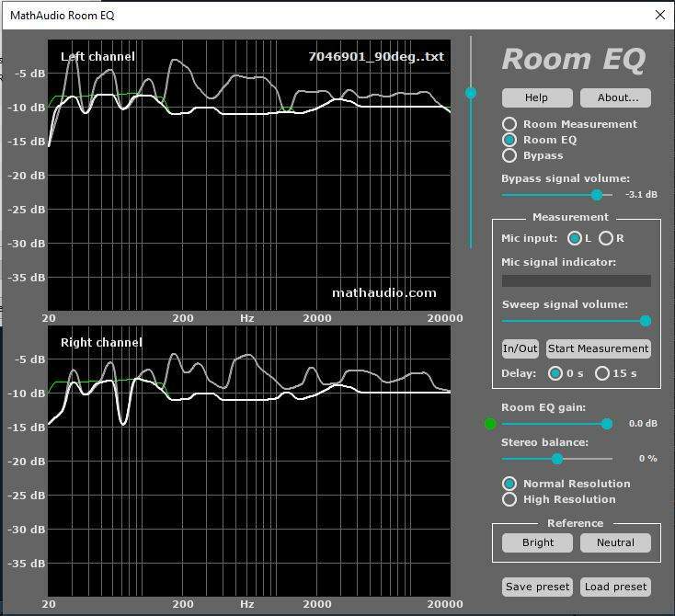The height and width of the screenshot is (616, 675).
Task: Choose mic input R
Action: (x=606, y=238)
